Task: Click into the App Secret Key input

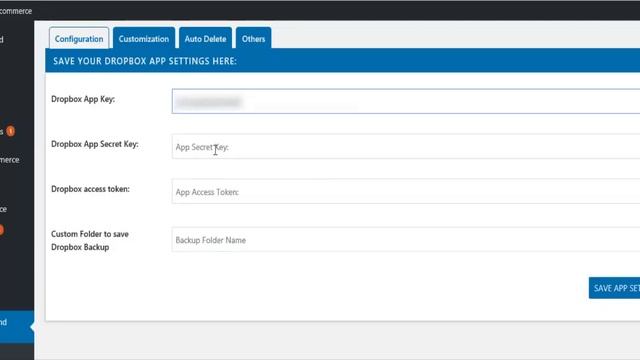Action: pyautogui.click(x=406, y=147)
